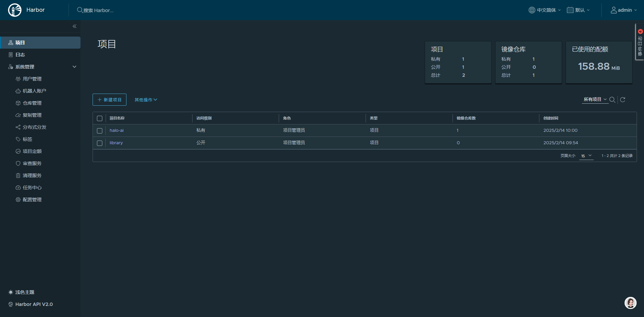Open the event log side panel
This screenshot has height=317, width=644.
coord(640,42)
